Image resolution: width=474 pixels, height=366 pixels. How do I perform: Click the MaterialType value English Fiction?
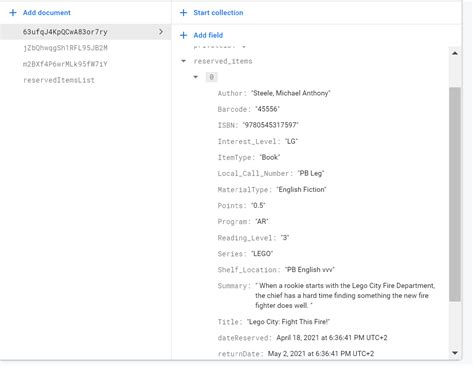(x=302, y=189)
